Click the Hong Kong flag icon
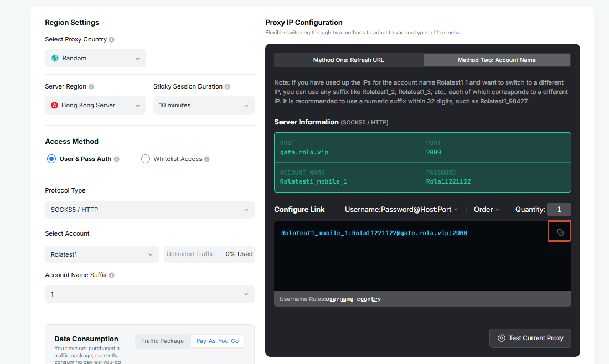 click(x=54, y=105)
